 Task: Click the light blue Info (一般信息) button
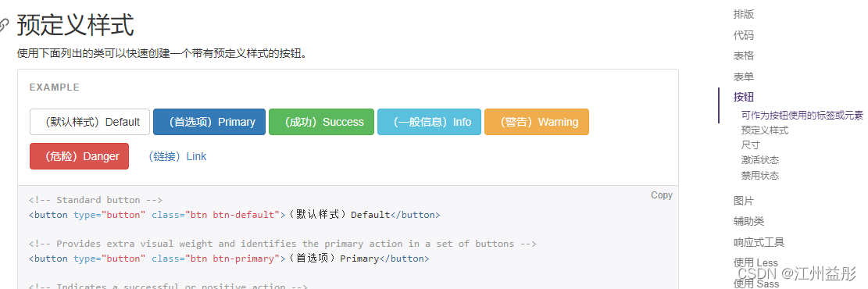pyautogui.click(x=429, y=122)
